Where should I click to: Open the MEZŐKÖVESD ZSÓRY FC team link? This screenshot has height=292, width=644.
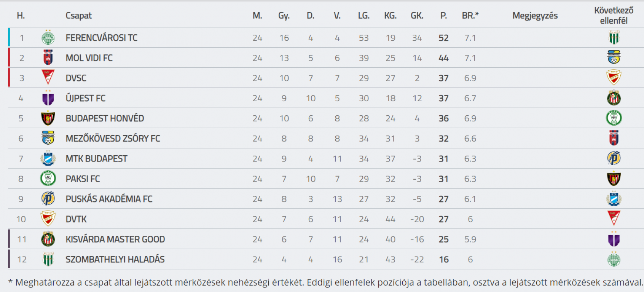(x=113, y=139)
